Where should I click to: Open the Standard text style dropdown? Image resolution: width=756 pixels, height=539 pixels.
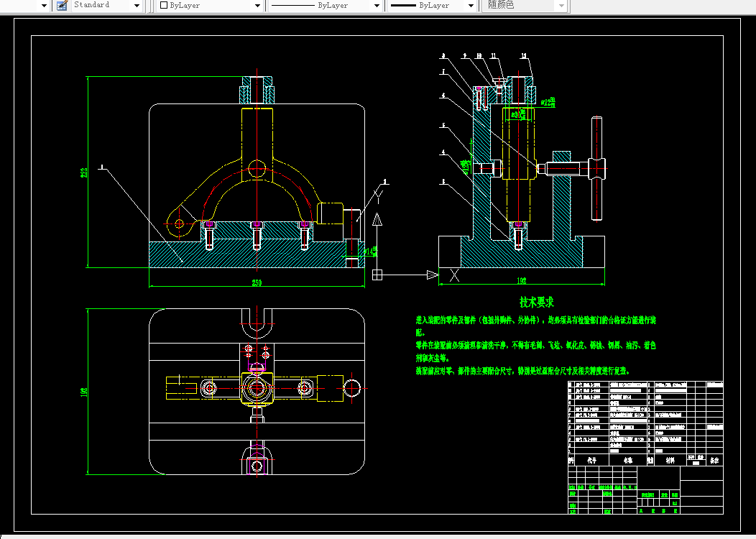(137, 5)
